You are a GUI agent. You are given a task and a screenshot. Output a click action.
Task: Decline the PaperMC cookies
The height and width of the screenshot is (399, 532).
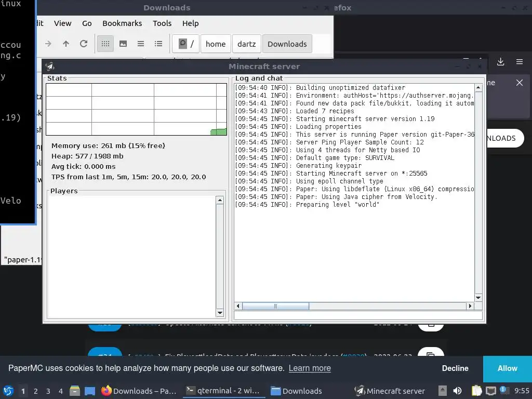455,368
